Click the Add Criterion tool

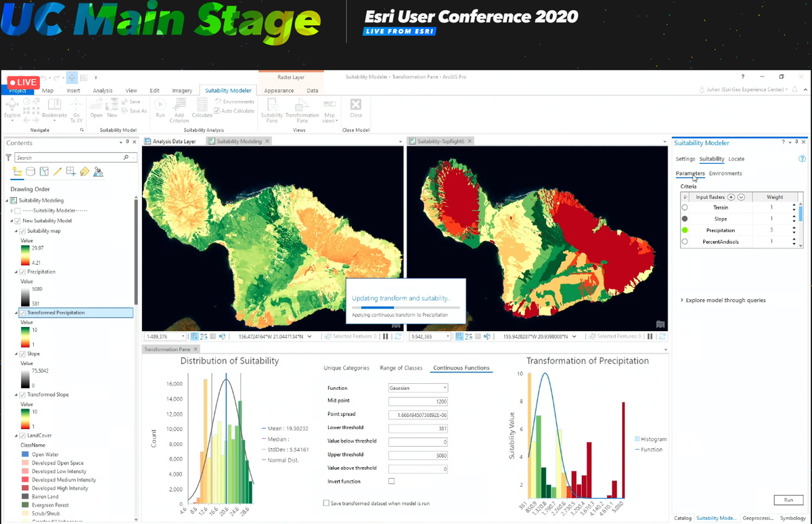[x=179, y=110]
